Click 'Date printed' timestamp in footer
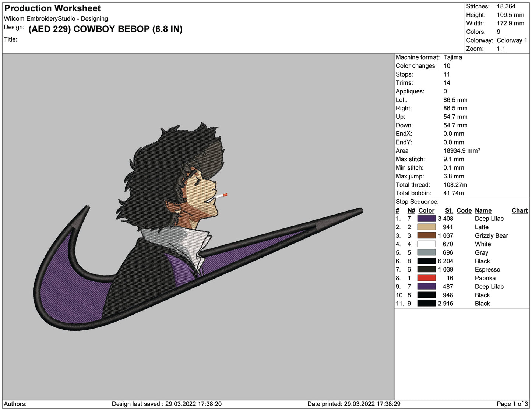The image size is (532, 411). [354, 404]
